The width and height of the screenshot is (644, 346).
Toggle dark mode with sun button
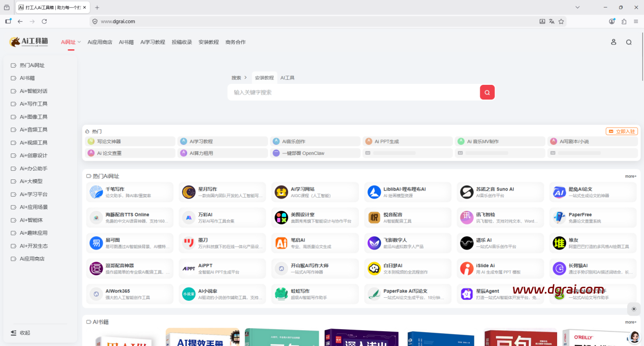click(634, 308)
